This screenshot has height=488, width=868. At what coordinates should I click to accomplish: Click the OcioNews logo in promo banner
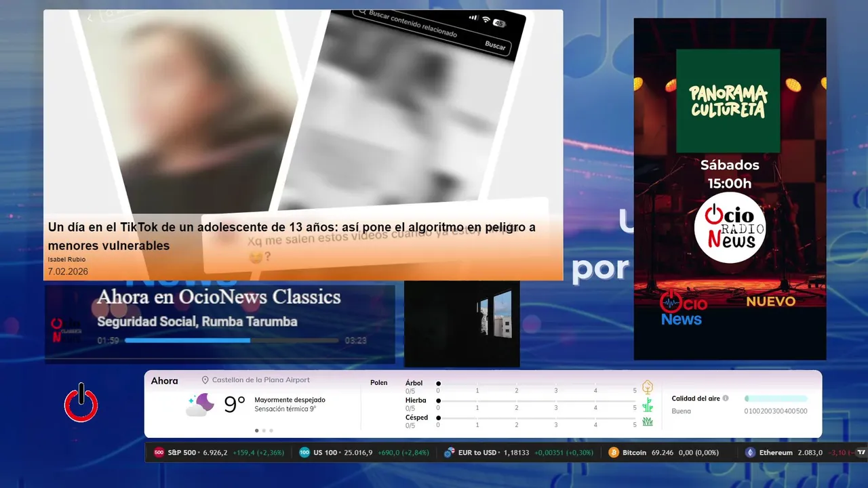coord(683,310)
